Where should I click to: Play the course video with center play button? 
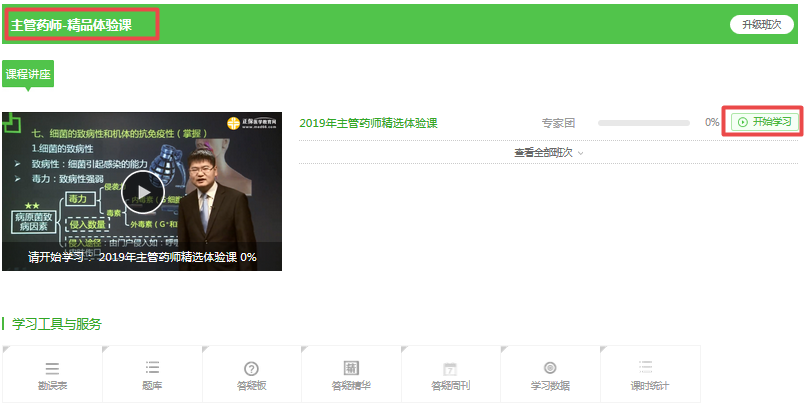[142, 192]
